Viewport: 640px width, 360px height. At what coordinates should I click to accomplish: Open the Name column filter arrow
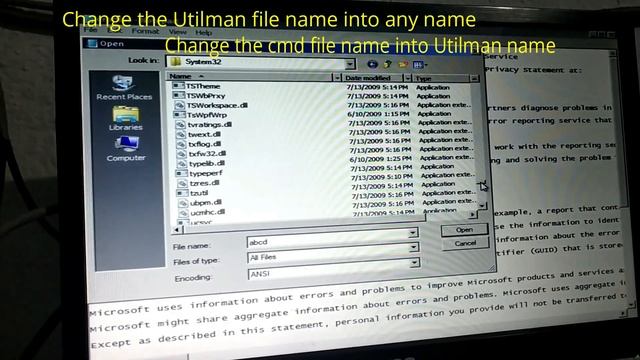click(x=337, y=77)
